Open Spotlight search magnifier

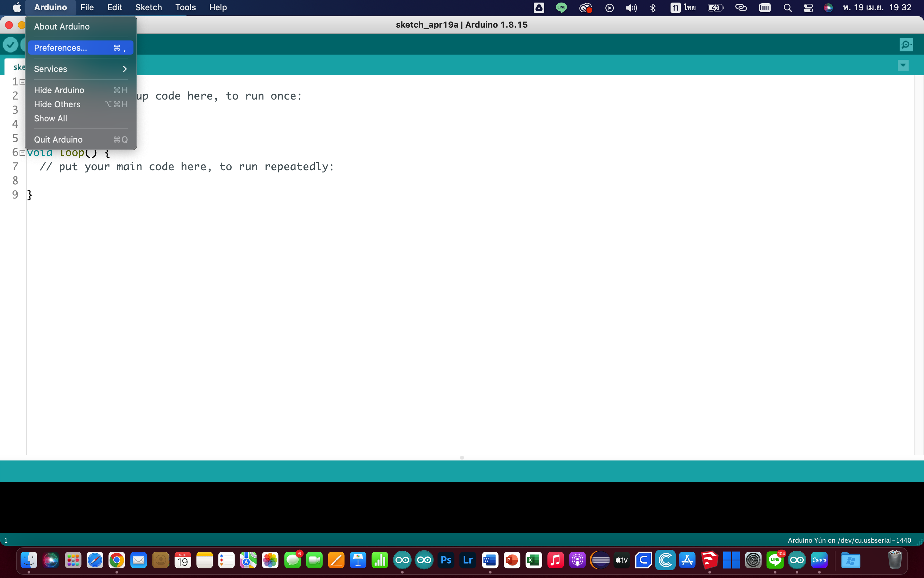coord(787,8)
